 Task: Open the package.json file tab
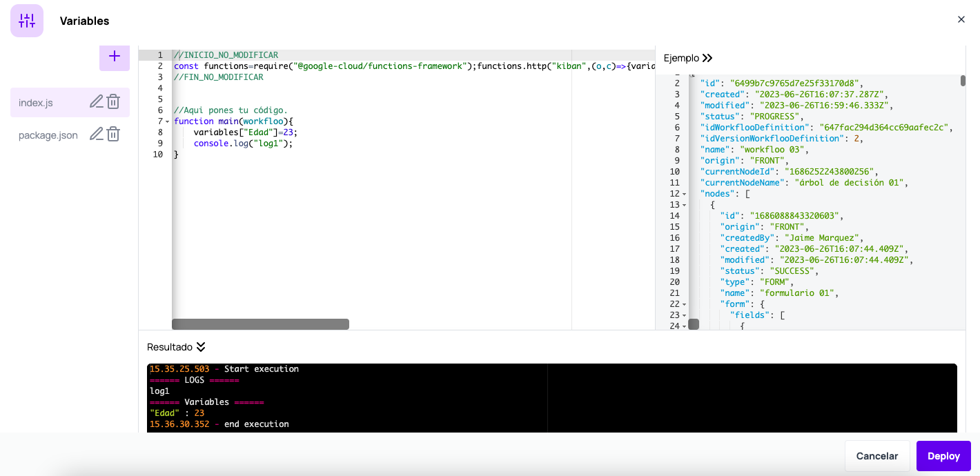[x=48, y=135]
